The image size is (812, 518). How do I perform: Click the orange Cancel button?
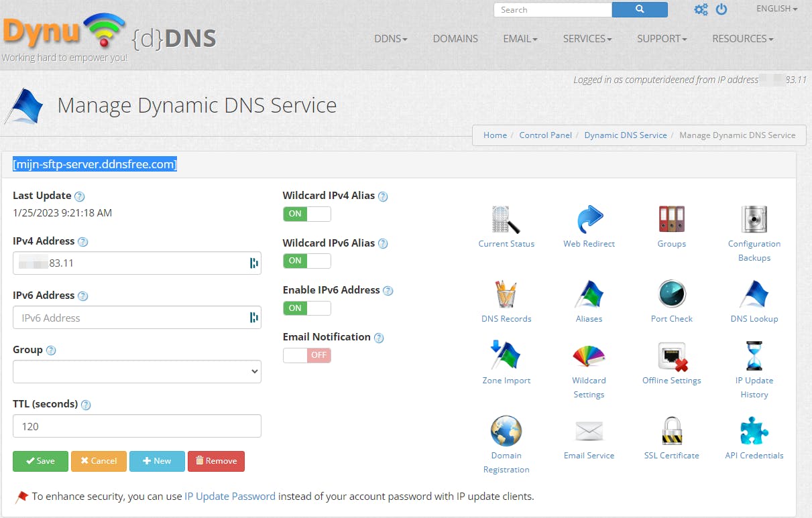pyautogui.click(x=99, y=461)
